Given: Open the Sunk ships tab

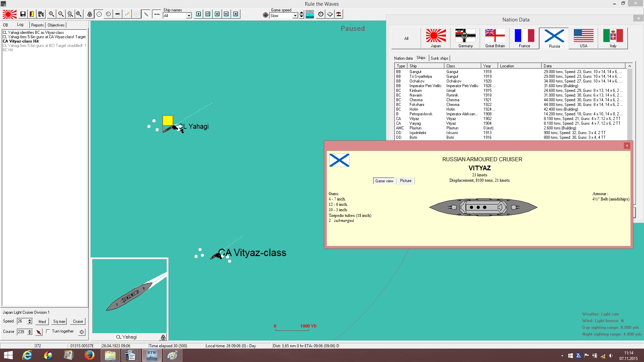Looking at the screenshot, I should tap(439, 58).
